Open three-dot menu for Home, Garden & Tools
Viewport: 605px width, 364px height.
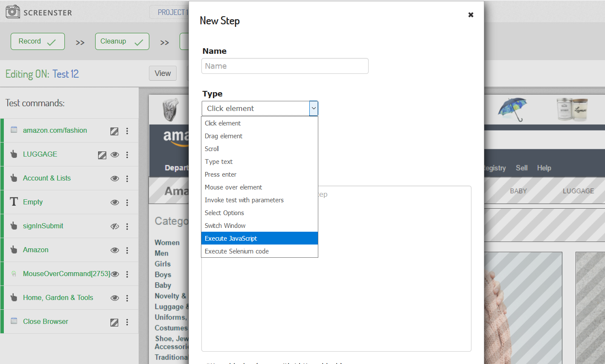coord(127,298)
